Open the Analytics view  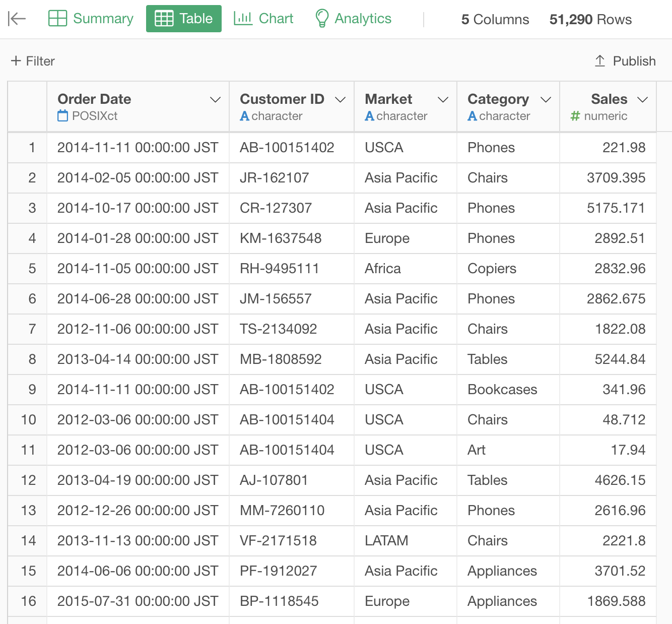tap(353, 19)
